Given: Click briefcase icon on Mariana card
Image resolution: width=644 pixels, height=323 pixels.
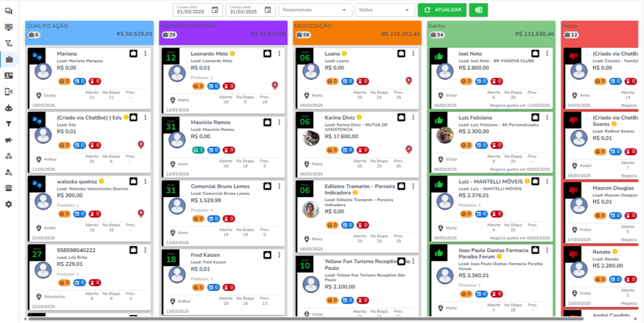Looking at the screenshot, I should coord(133,53).
